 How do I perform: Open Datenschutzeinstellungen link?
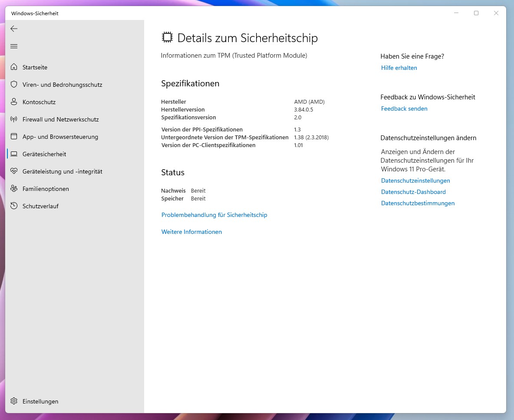click(x=415, y=180)
